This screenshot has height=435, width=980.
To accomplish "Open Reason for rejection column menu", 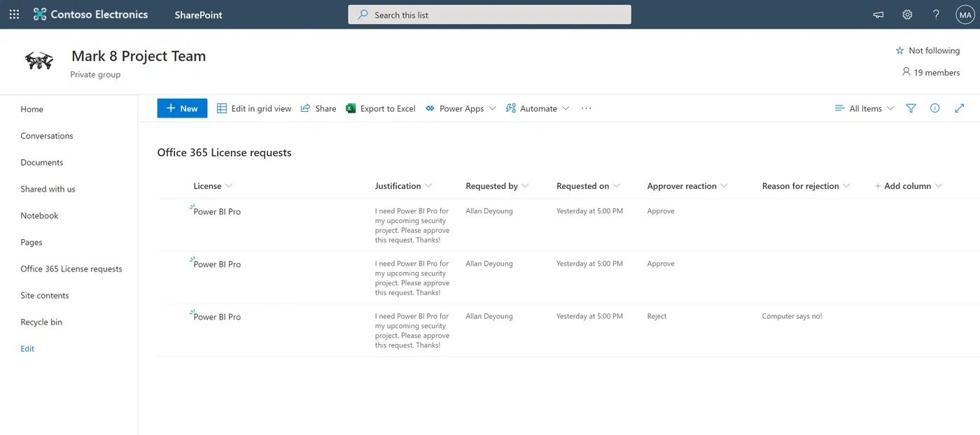I will click(806, 186).
